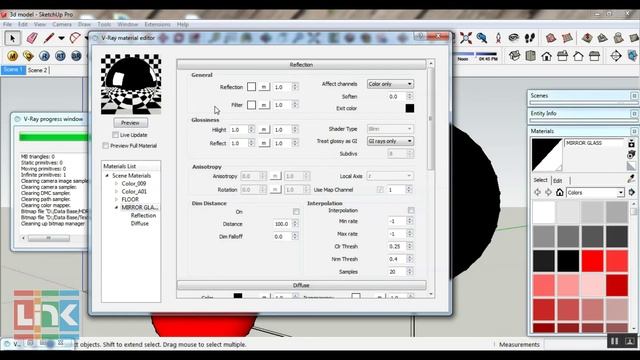
Task: Expand the Color_009 material node
Action: pos(116,184)
